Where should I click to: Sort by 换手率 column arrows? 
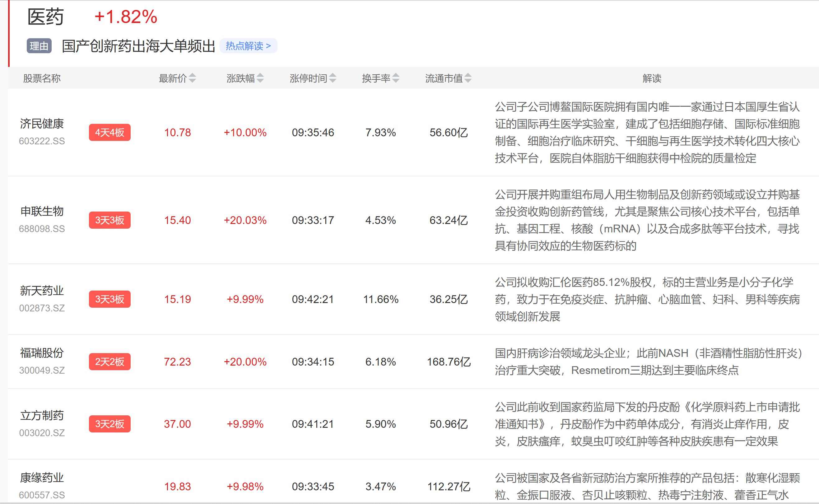pyautogui.click(x=396, y=78)
